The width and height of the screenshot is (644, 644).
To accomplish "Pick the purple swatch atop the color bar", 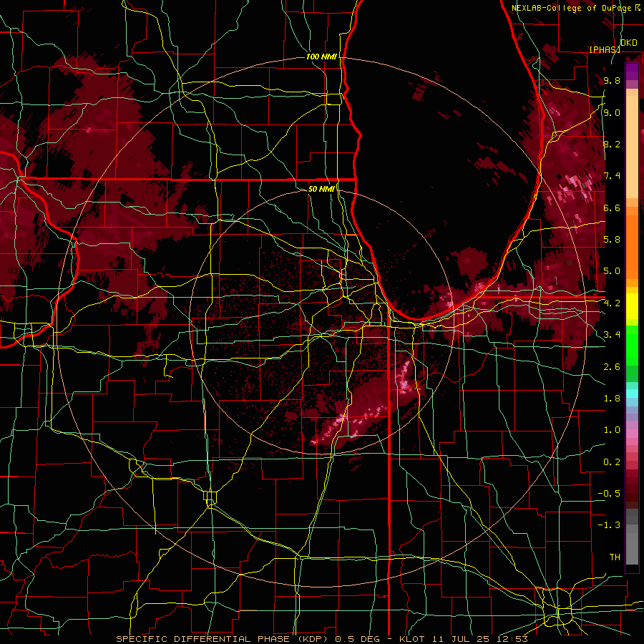I will tap(632, 72).
